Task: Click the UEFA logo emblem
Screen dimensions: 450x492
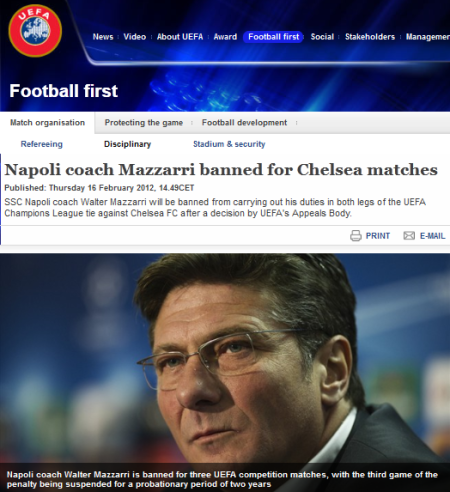Action: pyautogui.click(x=35, y=30)
